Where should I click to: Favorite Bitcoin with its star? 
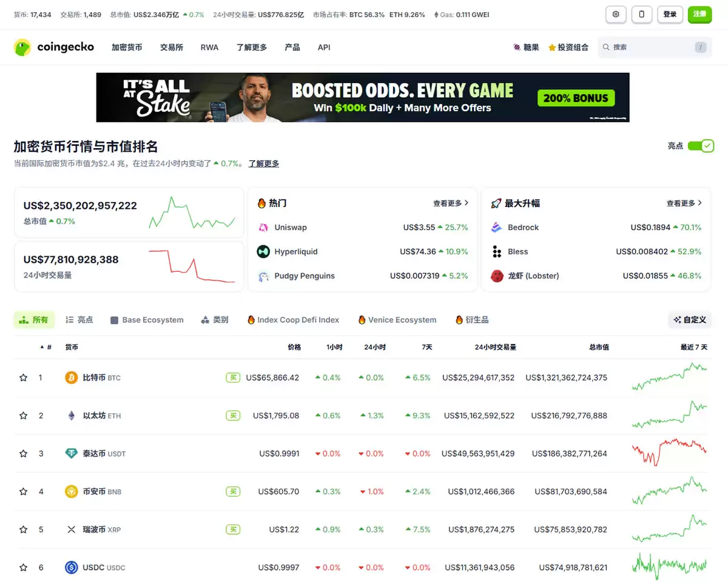coord(24,378)
